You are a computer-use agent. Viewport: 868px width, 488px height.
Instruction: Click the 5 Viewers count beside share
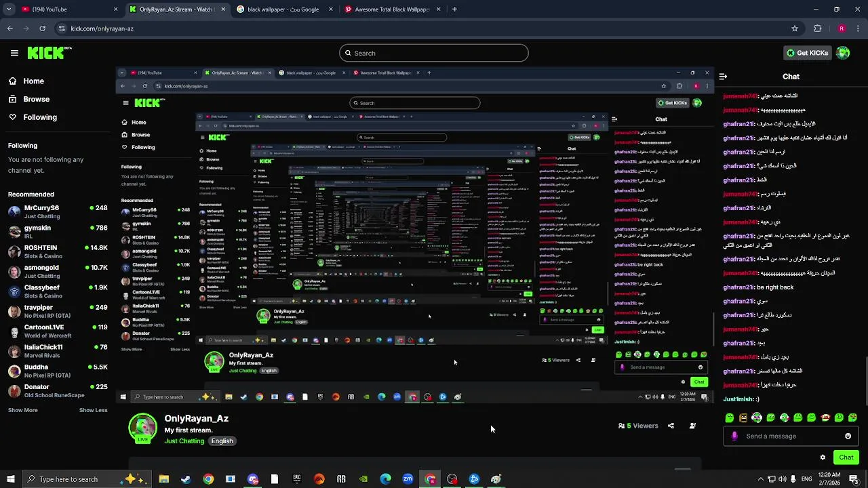pos(638,426)
